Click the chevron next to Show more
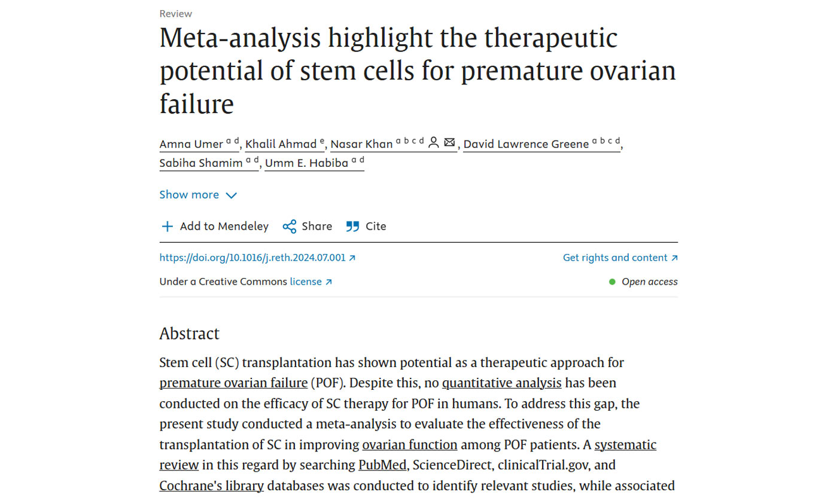837x504 pixels. coord(232,196)
